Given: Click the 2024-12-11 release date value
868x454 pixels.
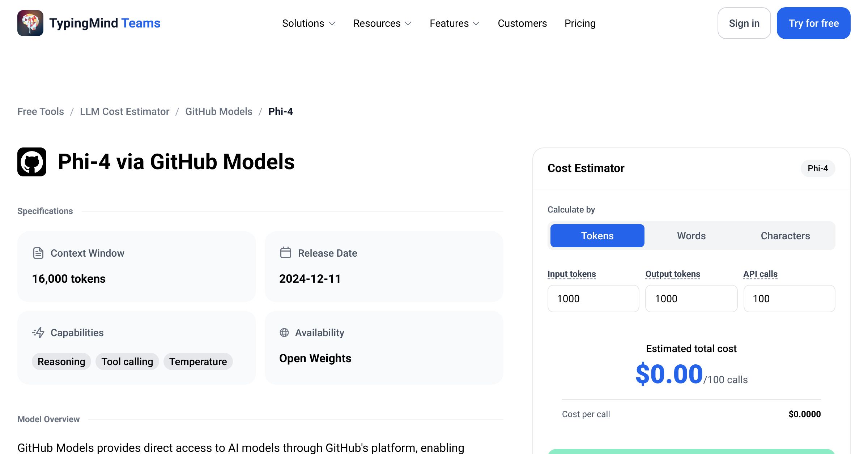Looking at the screenshot, I should [310, 279].
